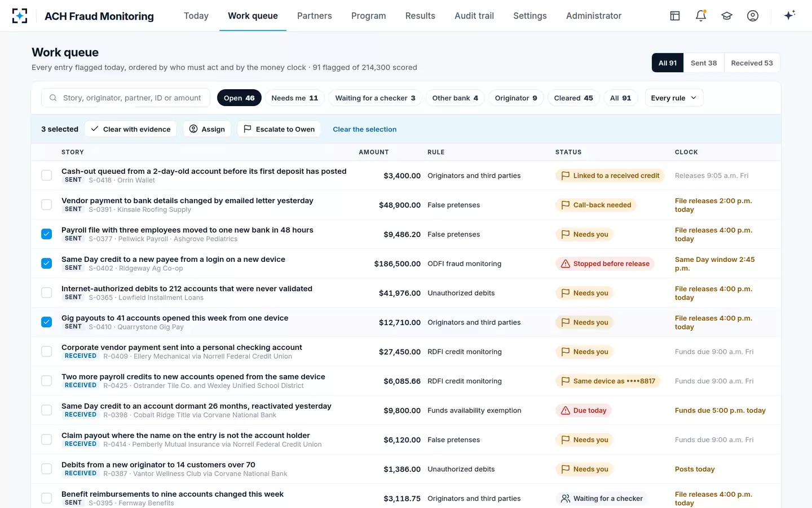Click the Funds due 5:00 p.m. today clock

click(x=720, y=410)
